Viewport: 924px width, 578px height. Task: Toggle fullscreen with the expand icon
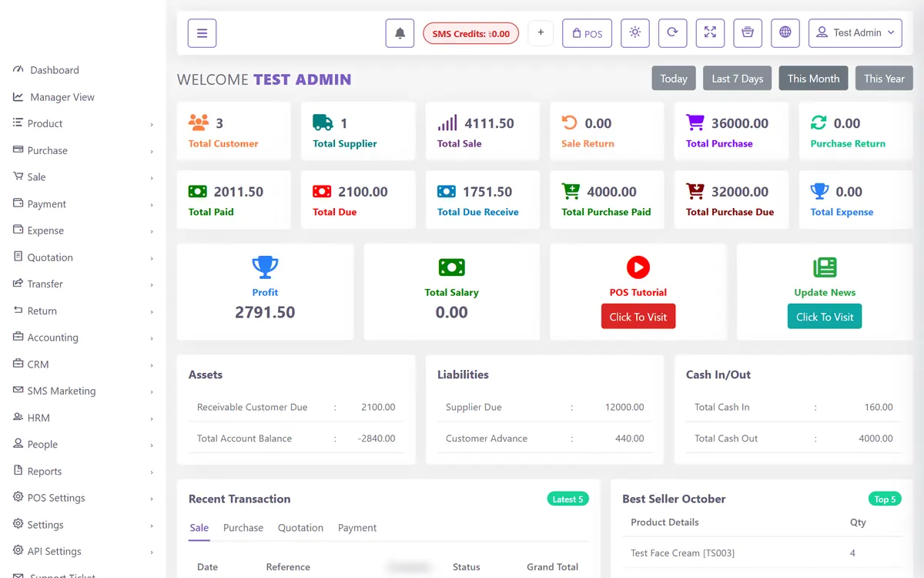click(710, 33)
